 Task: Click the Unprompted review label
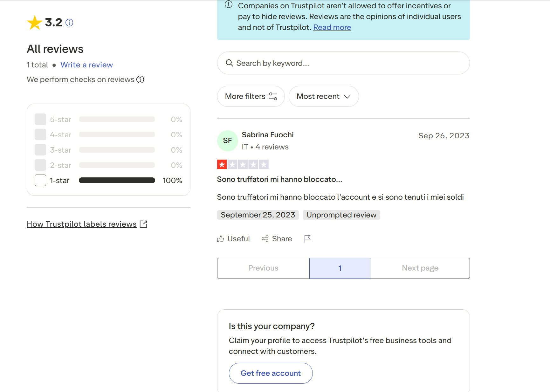coord(341,215)
